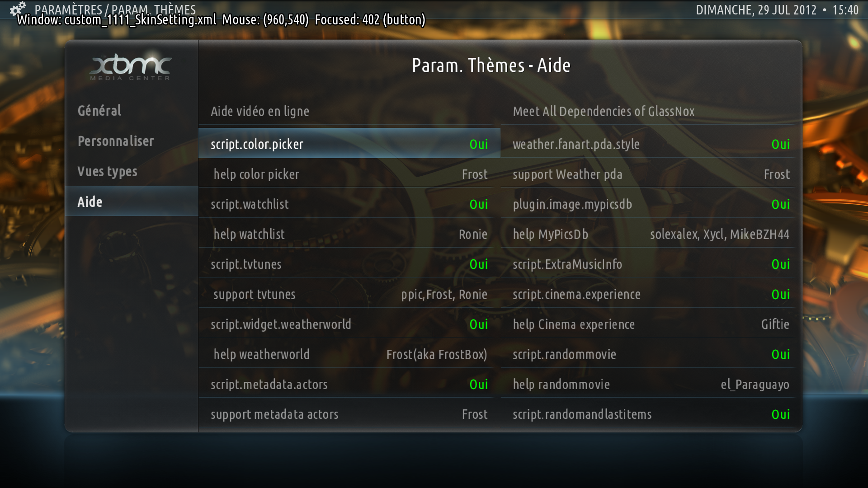Open the Général settings tab

[x=132, y=111]
